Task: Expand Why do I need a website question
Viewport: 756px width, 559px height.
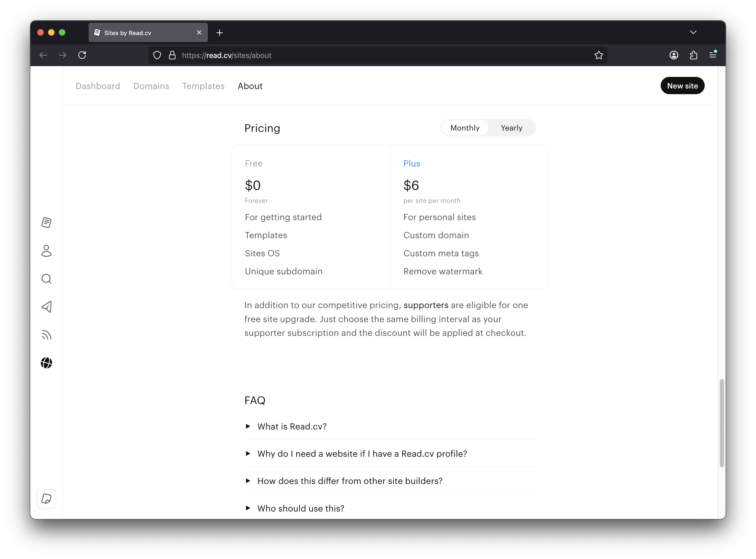Action: pos(390,454)
